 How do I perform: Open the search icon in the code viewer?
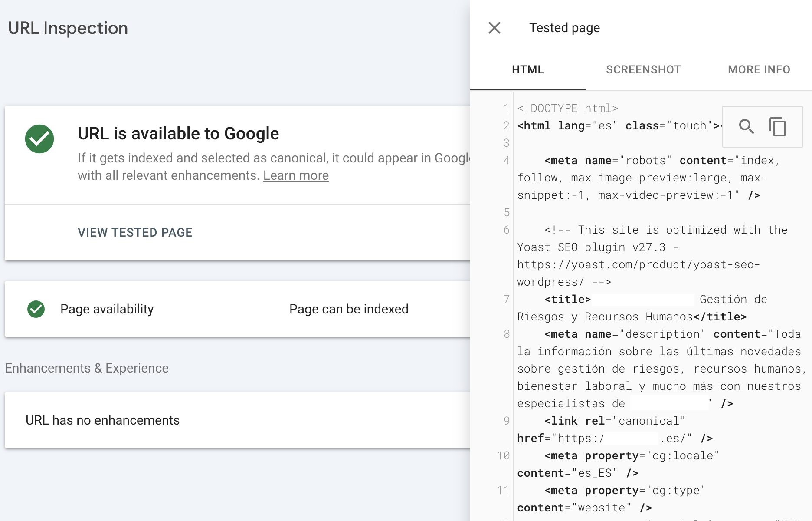click(x=747, y=127)
